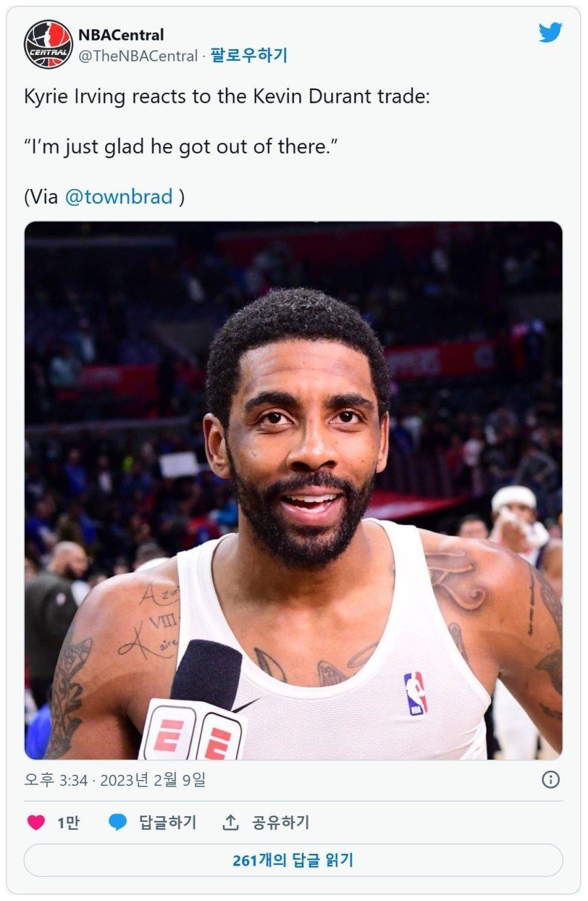Click the 261개의 답글 읽기 button
The width and height of the screenshot is (588, 901).
pyautogui.click(x=293, y=860)
